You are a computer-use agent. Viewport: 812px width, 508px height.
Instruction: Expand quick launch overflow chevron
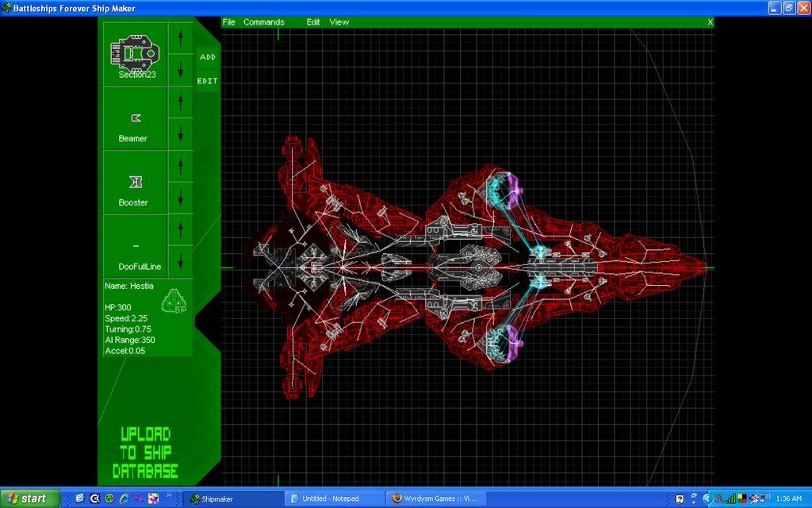168,496
